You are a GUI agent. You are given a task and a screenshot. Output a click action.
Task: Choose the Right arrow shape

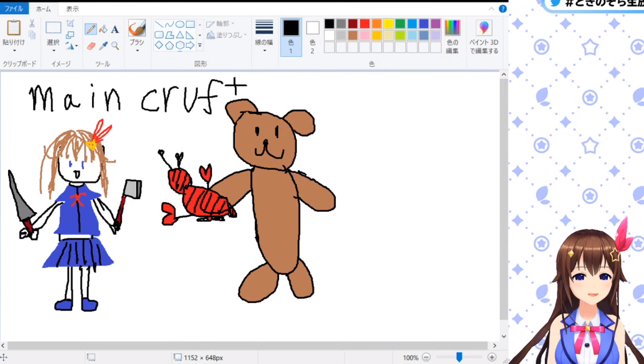click(190, 45)
